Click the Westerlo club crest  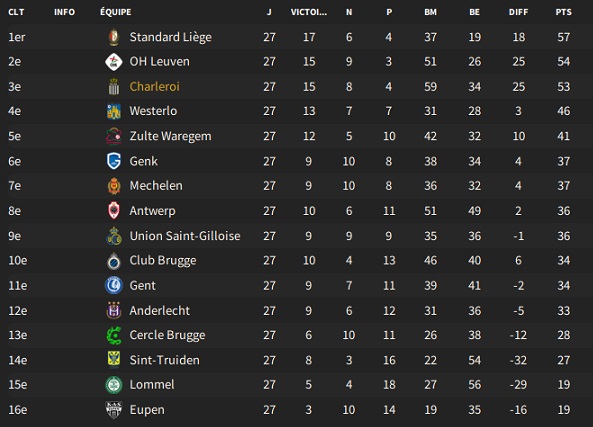click(114, 111)
